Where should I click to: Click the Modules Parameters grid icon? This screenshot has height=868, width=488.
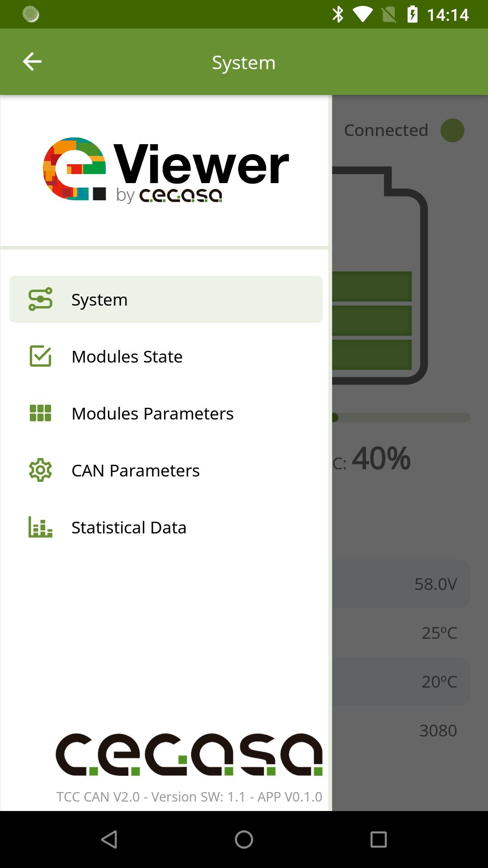point(41,413)
